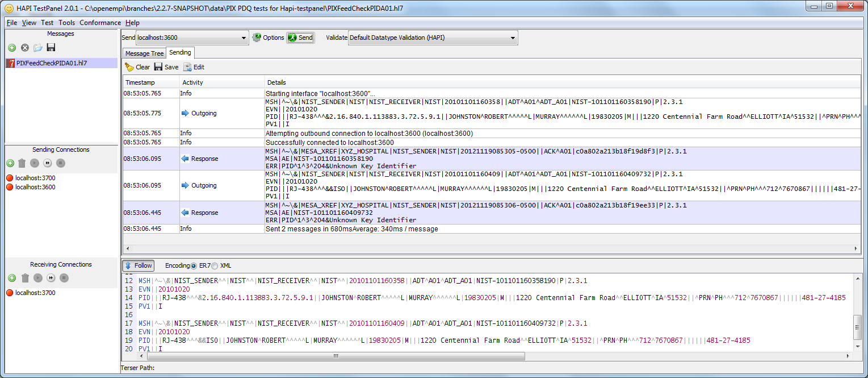Image resolution: width=868 pixels, height=378 pixels.
Task: Click editor line 12 MSH segment
Action: (x=363, y=281)
